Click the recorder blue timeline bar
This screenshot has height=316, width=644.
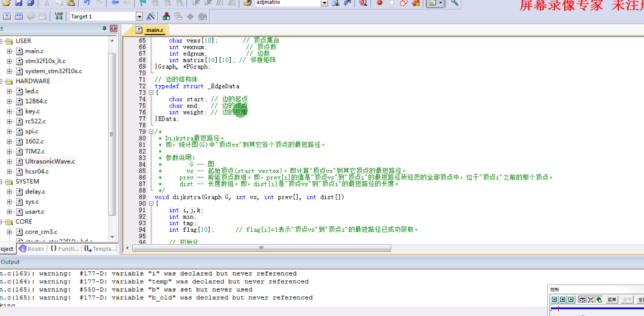click(x=597, y=308)
